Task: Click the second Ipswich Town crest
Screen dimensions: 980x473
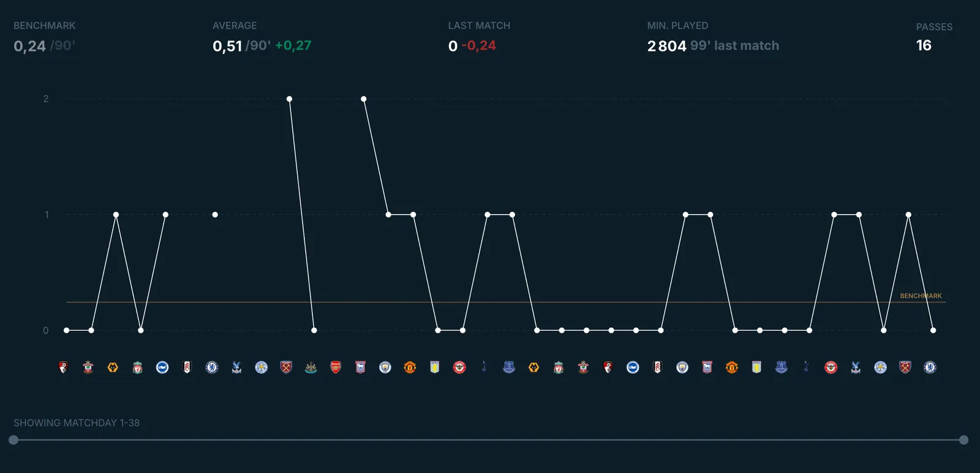Action: coord(707,367)
